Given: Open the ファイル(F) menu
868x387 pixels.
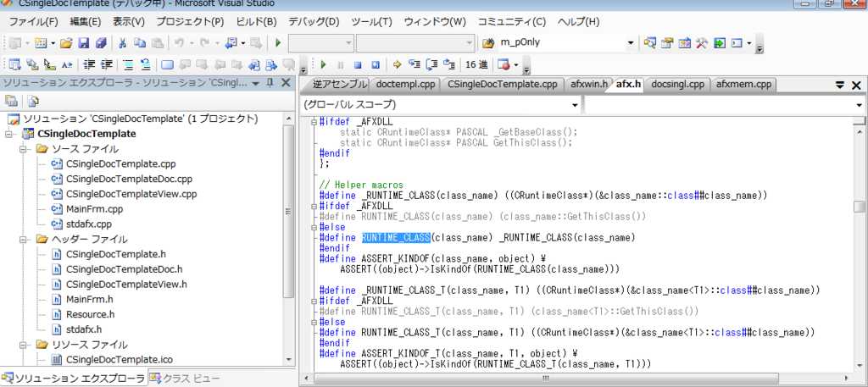Looking at the screenshot, I should click(33, 22).
